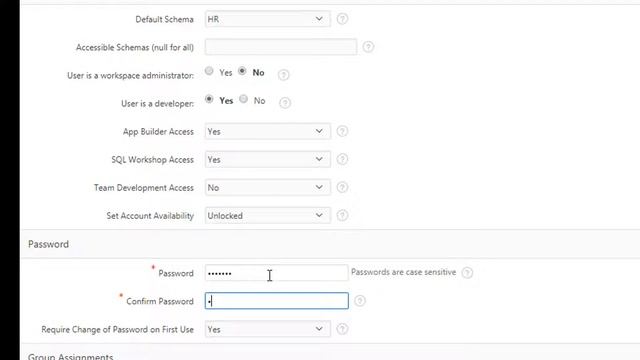Open help icon for App Builder Access

tap(342, 131)
